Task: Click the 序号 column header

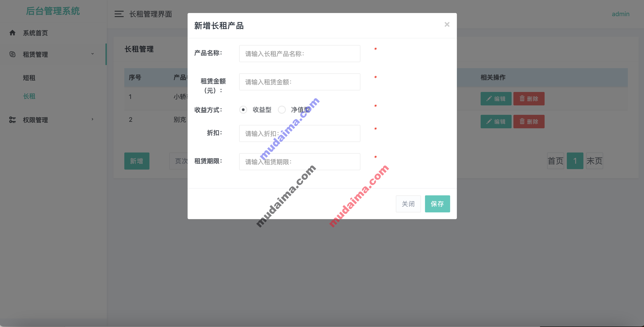Action: [135, 77]
